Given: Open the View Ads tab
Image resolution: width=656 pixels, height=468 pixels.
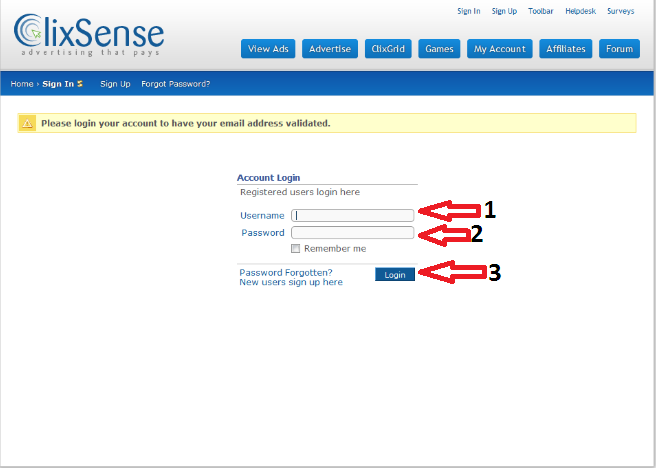Looking at the screenshot, I should 268,49.
